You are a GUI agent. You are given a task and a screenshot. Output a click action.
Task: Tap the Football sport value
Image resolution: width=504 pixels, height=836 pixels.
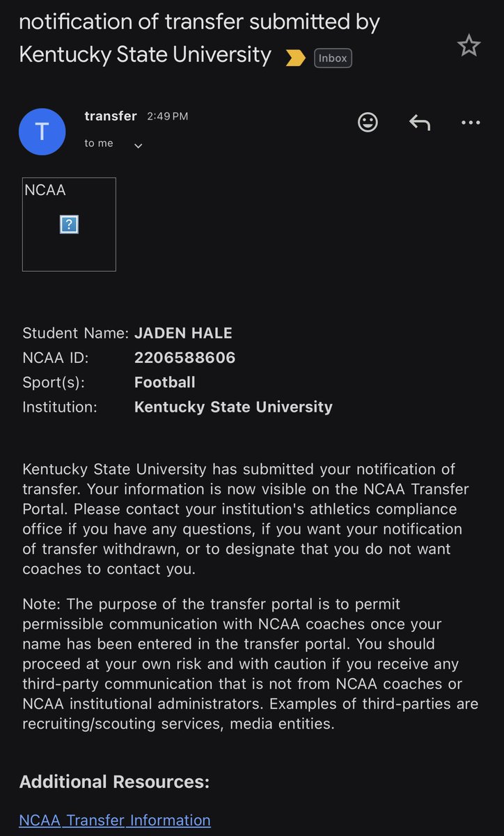[165, 382]
